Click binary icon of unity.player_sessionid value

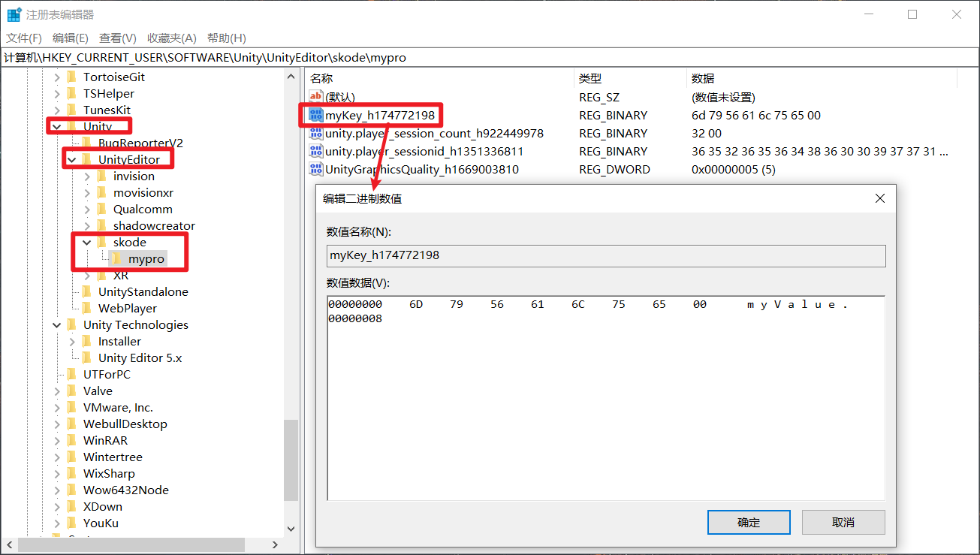pyautogui.click(x=316, y=151)
